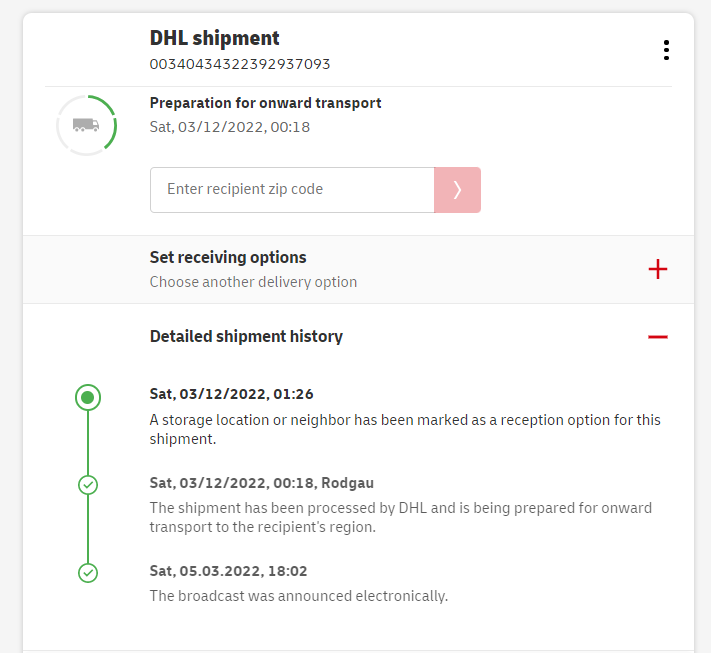Focus the recipient zip code field
The image size is (711, 653).
[x=292, y=190]
